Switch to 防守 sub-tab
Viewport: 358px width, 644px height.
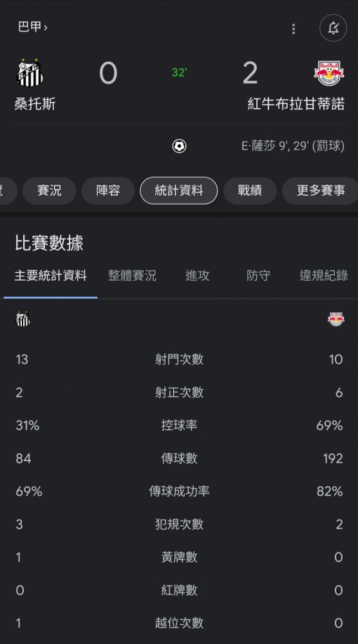pos(258,276)
